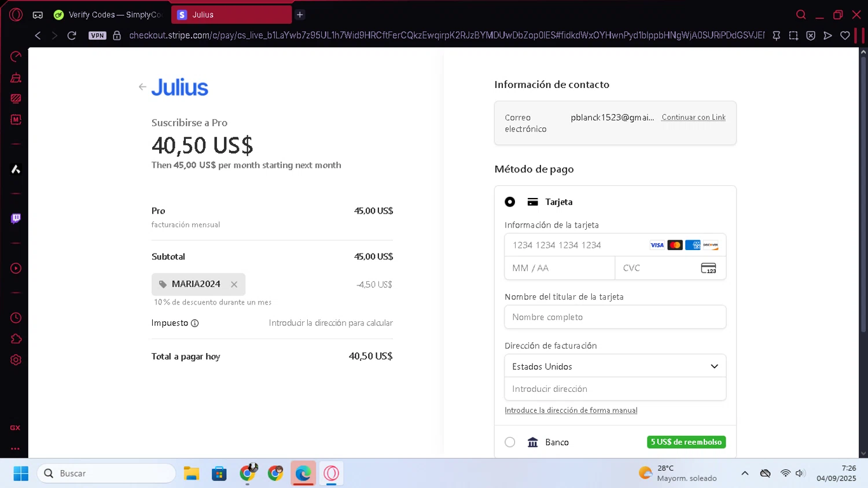Open the Opera main menu logo
The width and height of the screenshot is (868, 488).
[x=16, y=14]
